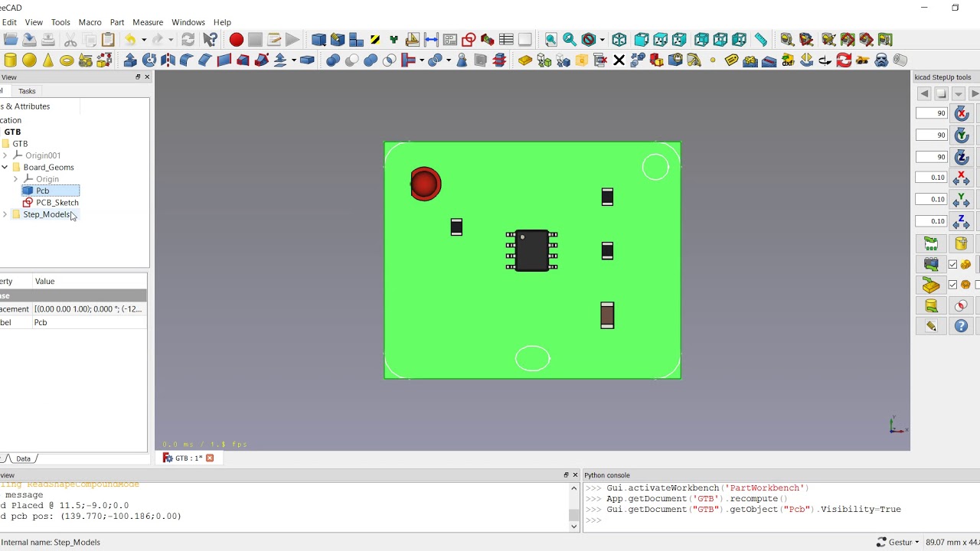Image resolution: width=980 pixels, height=551 pixels.
Task: Click the red circular arrows icon
Action: [x=844, y=60]
